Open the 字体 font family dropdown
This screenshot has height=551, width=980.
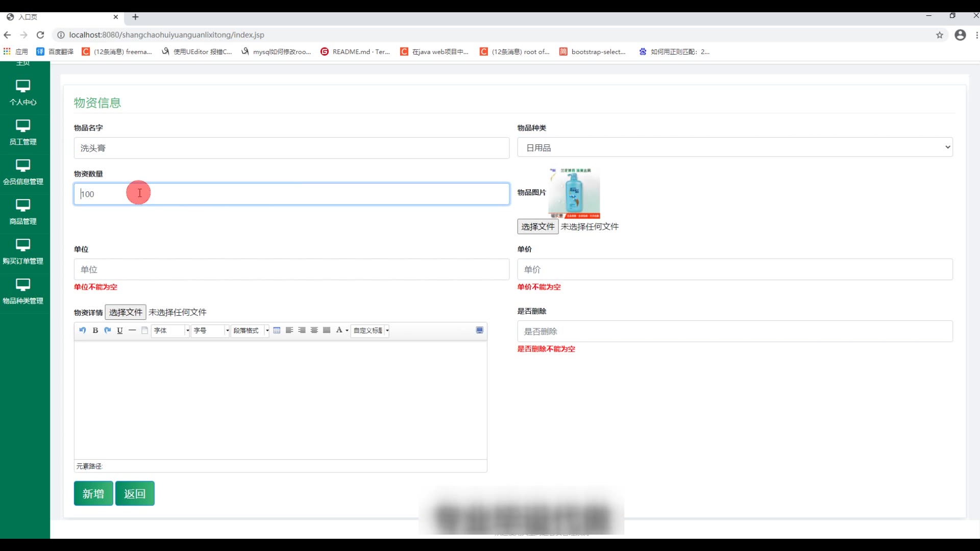pos(171,331)
